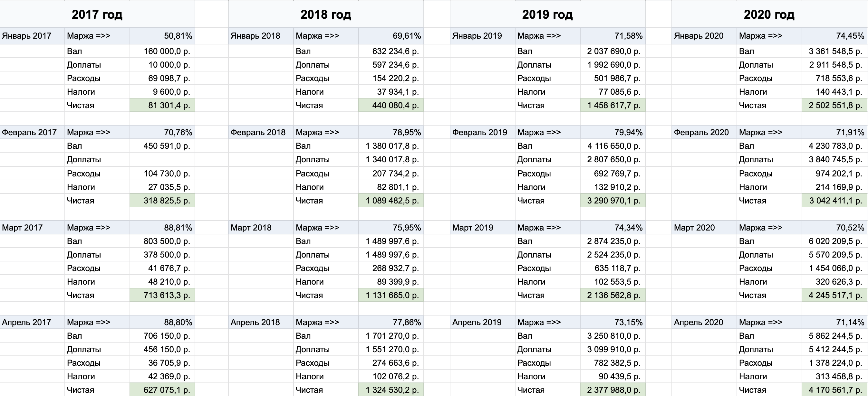Click the Февраль 2020 Маржа =>> label

click(x=760, y=132)
